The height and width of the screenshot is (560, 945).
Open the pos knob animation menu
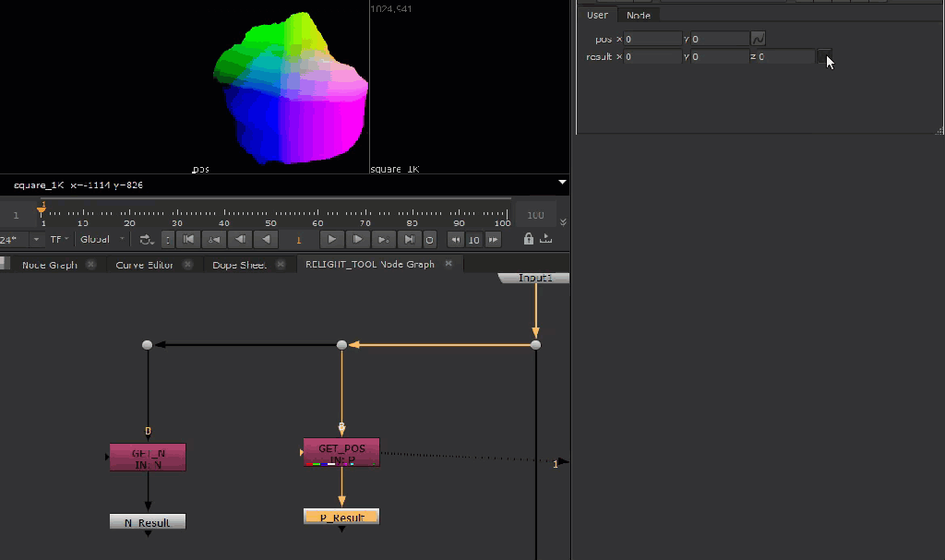click(758, 39)
